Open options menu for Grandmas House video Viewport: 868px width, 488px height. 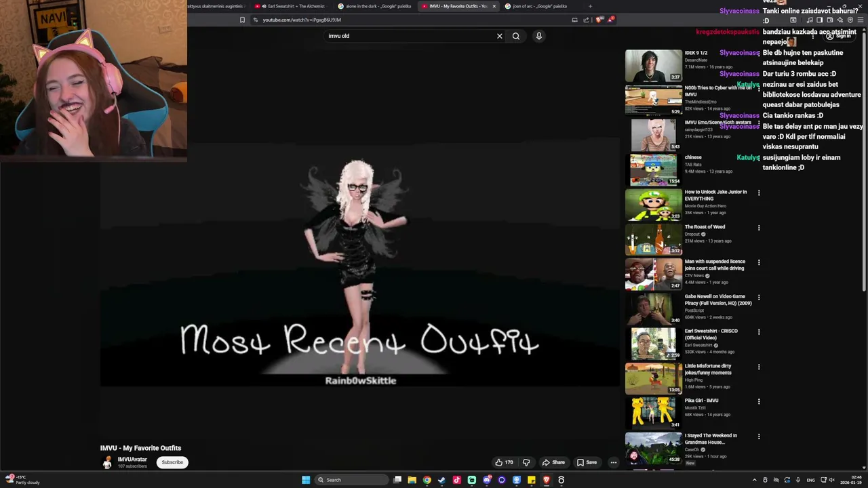click(x=759, y=436)
